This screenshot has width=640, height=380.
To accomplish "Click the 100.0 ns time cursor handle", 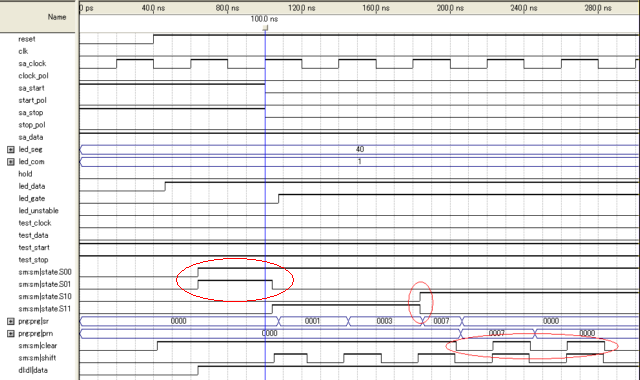I will (265, 28).
